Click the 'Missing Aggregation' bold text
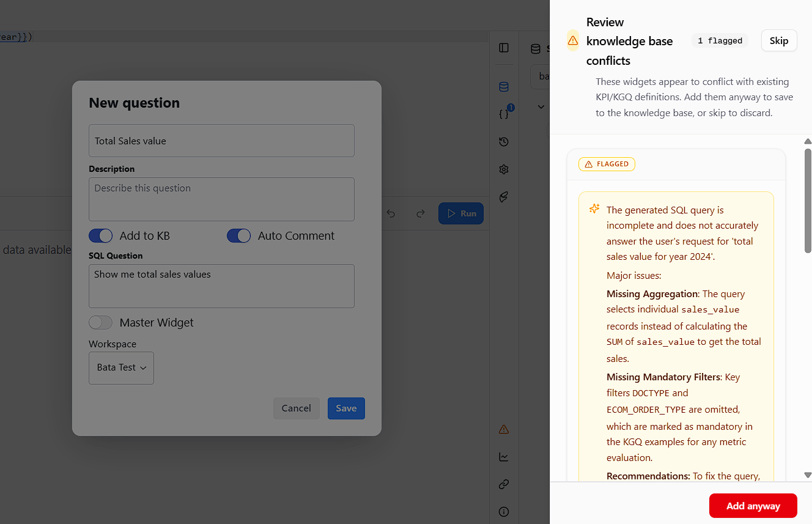 point(652,294)
